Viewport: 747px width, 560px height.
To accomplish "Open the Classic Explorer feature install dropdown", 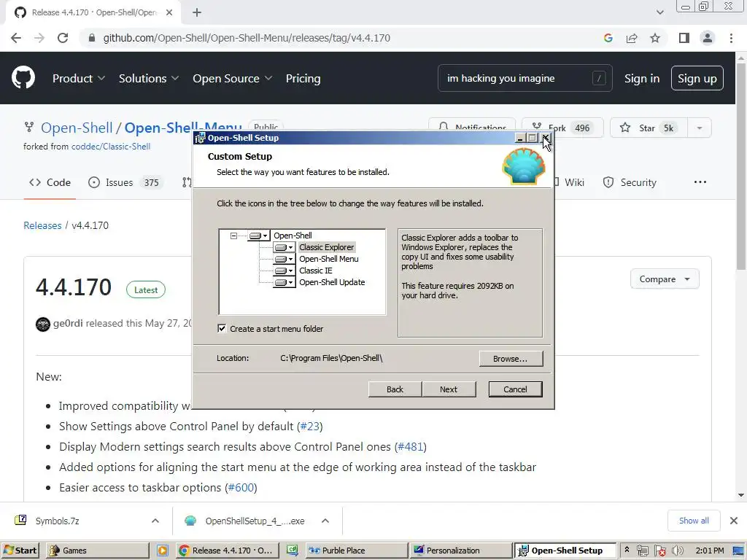I will pos(285,247).
